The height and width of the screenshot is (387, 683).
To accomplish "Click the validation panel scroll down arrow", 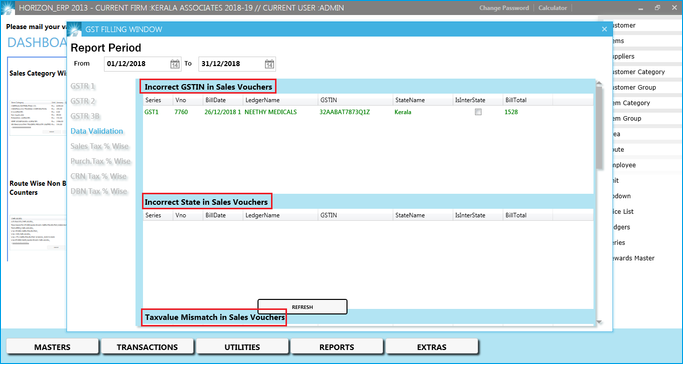I will 599,322.
